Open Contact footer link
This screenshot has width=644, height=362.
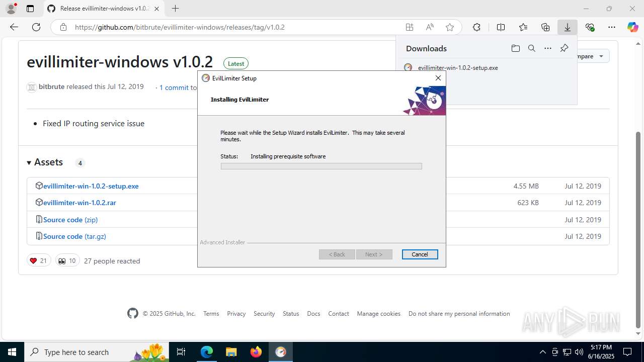pos(339,313)
